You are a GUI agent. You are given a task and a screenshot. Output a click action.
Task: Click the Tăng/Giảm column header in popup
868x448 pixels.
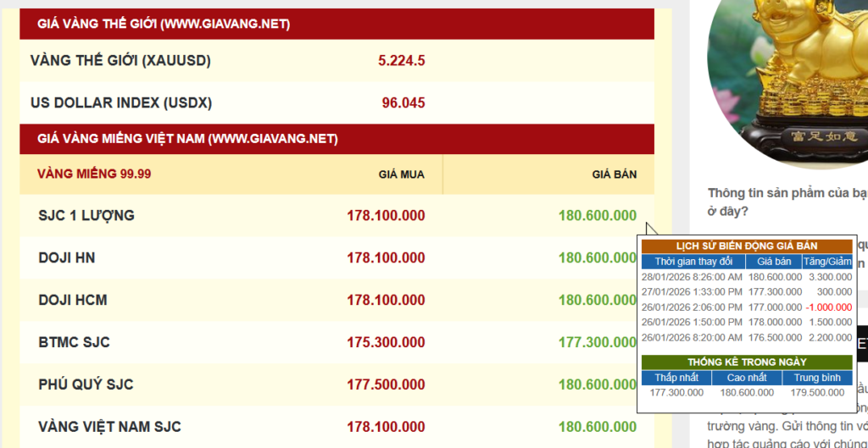coord(827,262)
